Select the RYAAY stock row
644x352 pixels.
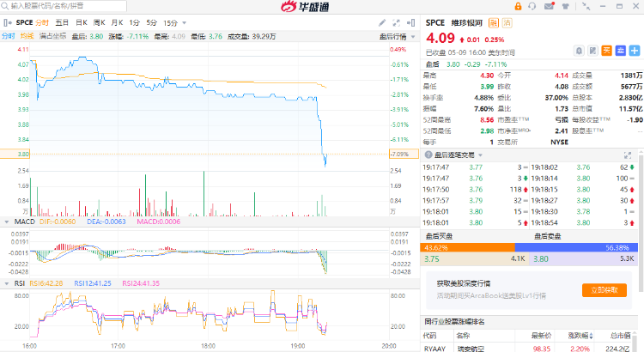530,349
